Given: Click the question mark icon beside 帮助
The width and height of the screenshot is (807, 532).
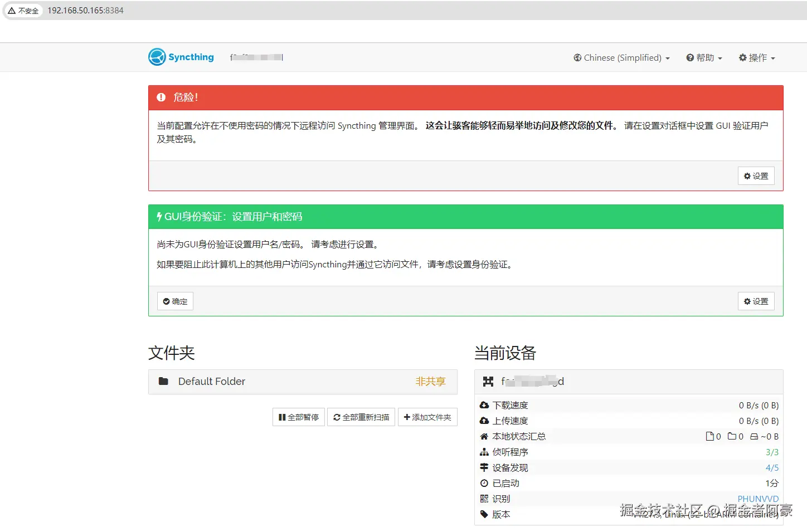Looking at the screenshot, I should 690,57.
